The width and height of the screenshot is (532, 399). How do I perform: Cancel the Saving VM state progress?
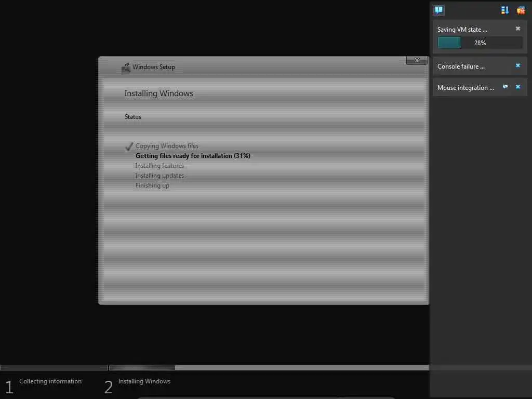[518, 29]
